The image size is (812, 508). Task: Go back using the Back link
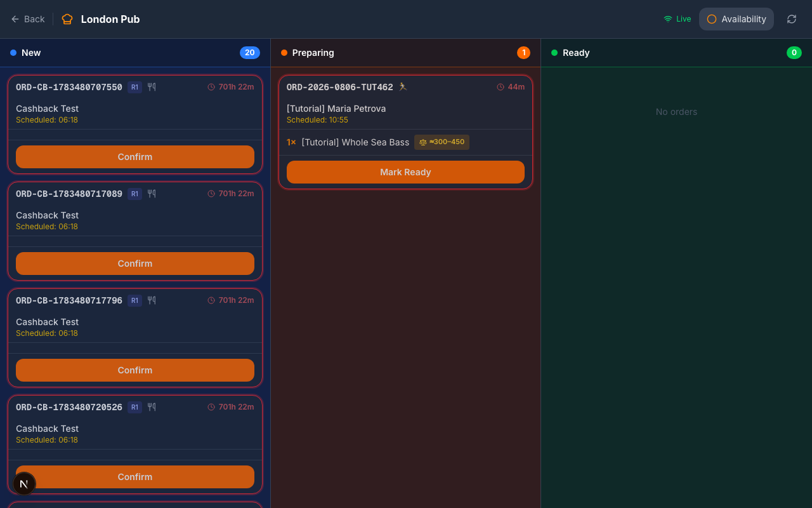tap(28, 19)
